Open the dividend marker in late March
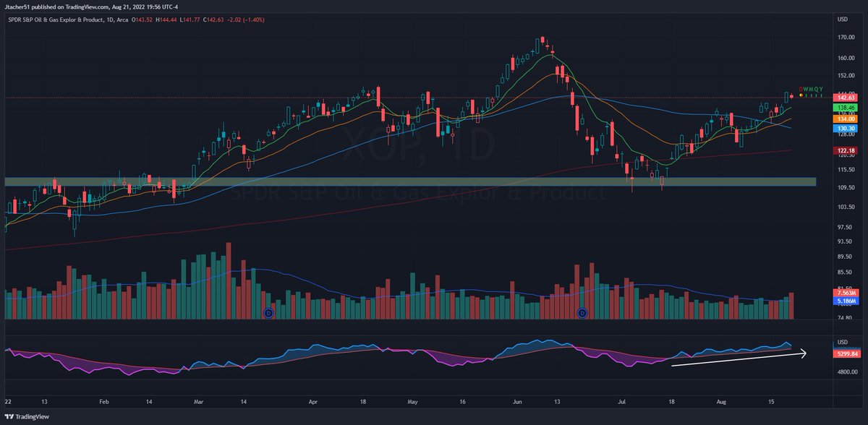Screen dimensions: 868x425 click(268, 313)
